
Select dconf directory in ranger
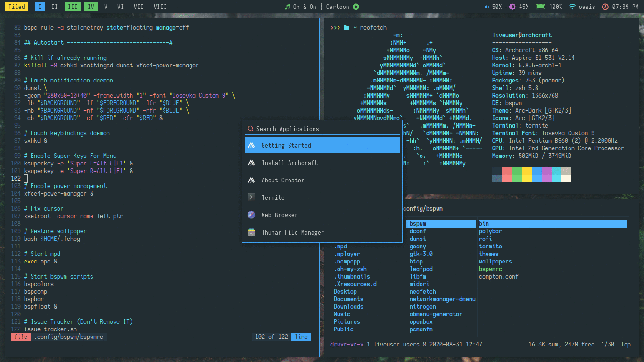point(418,231)
